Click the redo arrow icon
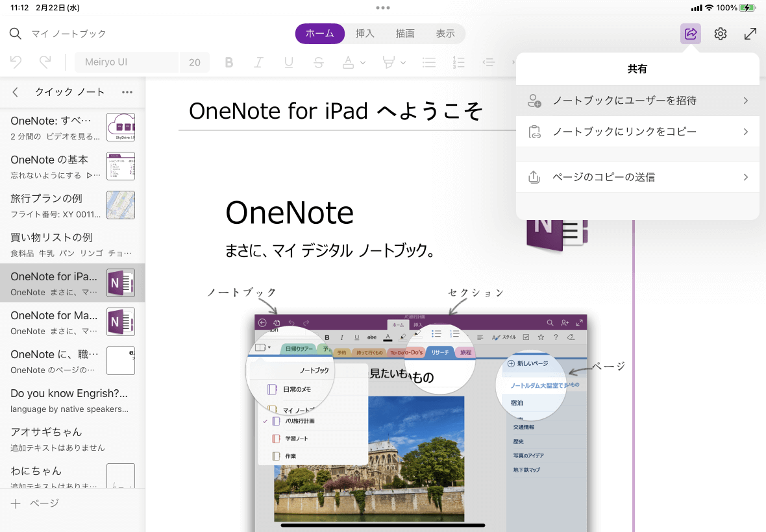 45,62
